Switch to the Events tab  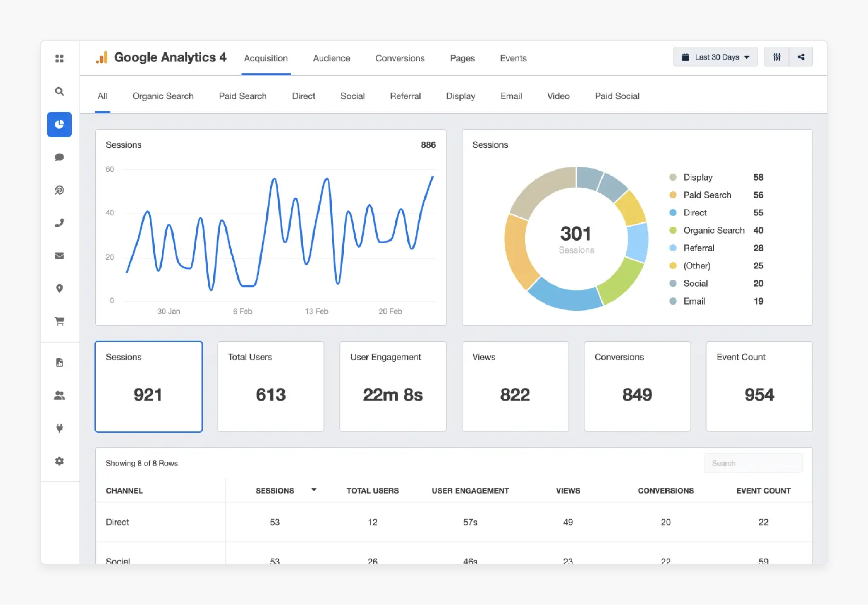pos(513,58)
